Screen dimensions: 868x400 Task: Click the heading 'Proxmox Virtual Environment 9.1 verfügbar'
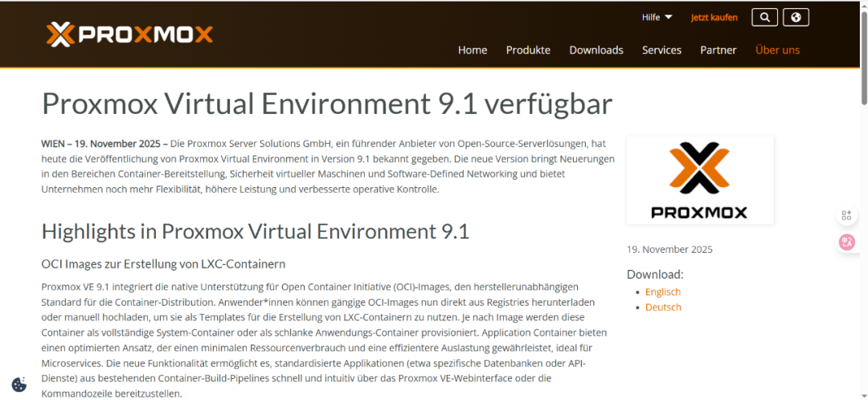click(x=327, y=103)
